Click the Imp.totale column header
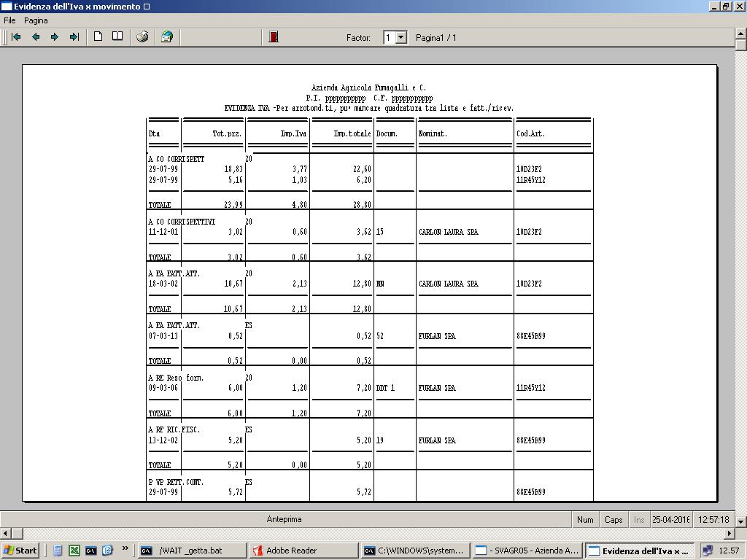The height and width of the screenshot is (560, 747). tap(352, 134)
